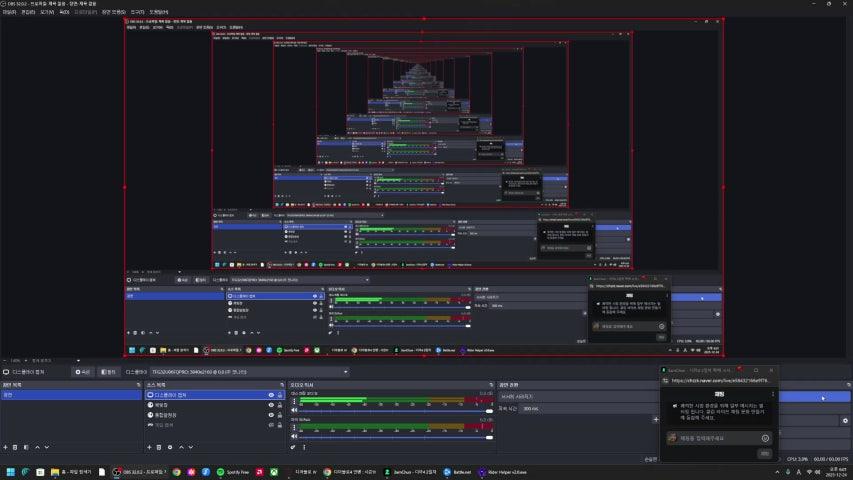
Task: Open audio mixer menu dots at panel bottom
Action: pos(304,447)
